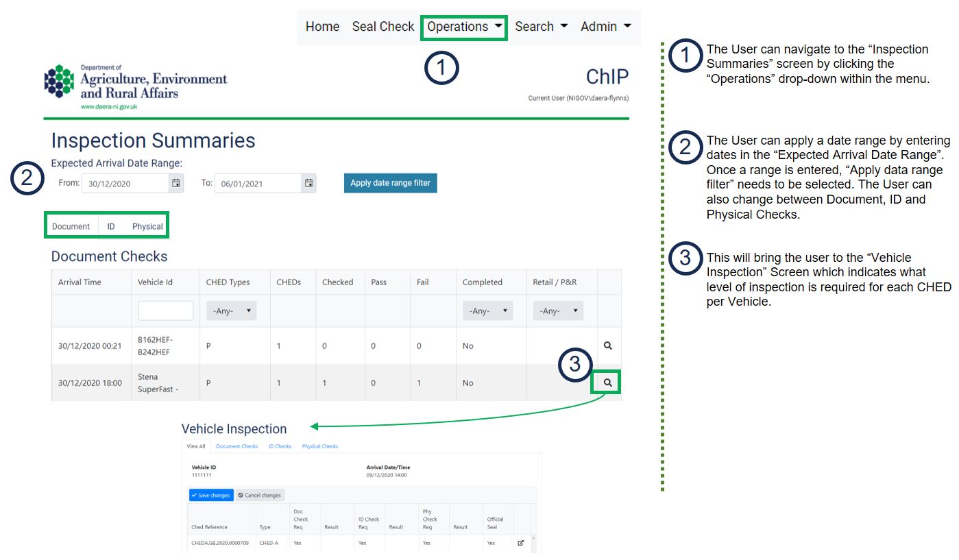Click the Save changes button
The width and height of the screenshot is (959, 560).
(211, 495)
